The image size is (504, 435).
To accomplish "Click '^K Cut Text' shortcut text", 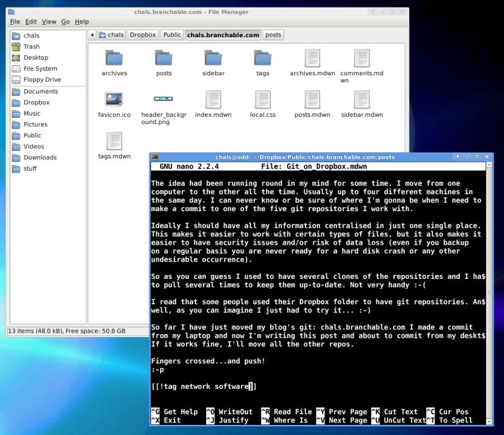I will coord(395,412).
